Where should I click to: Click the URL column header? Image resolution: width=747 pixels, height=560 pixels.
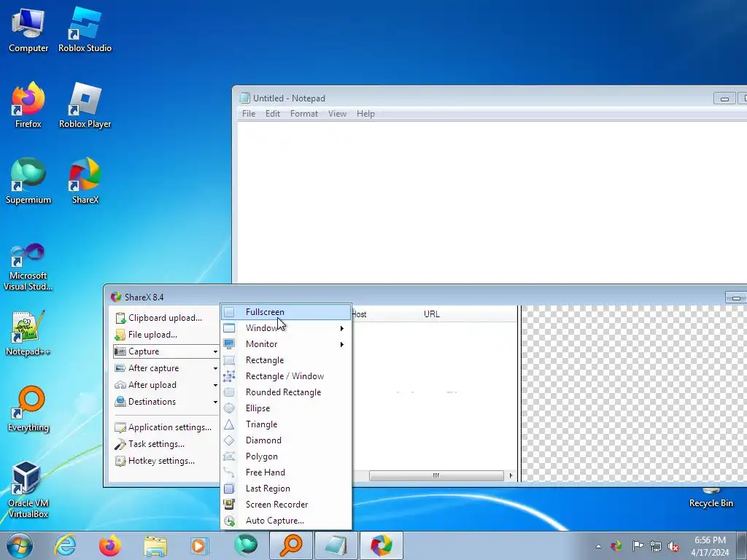pyautogui.click(x=467, y=314)
